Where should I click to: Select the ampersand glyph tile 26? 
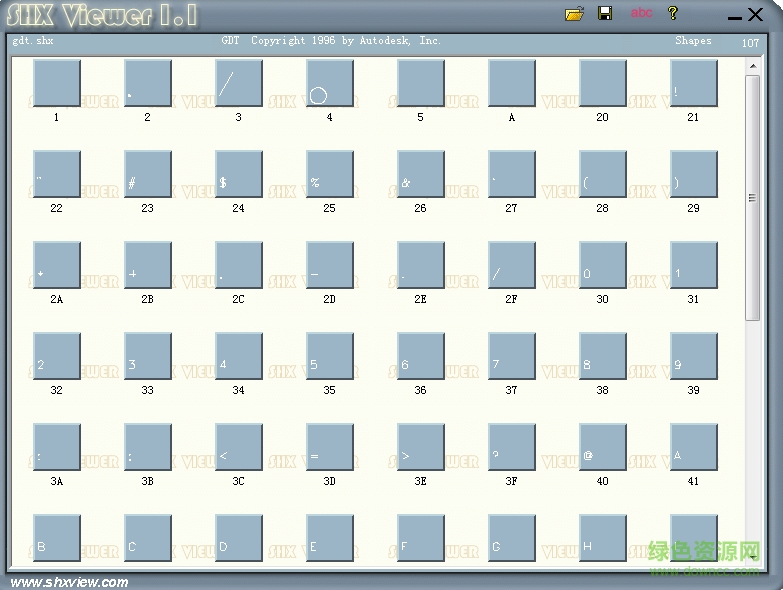tap(420, 174)
